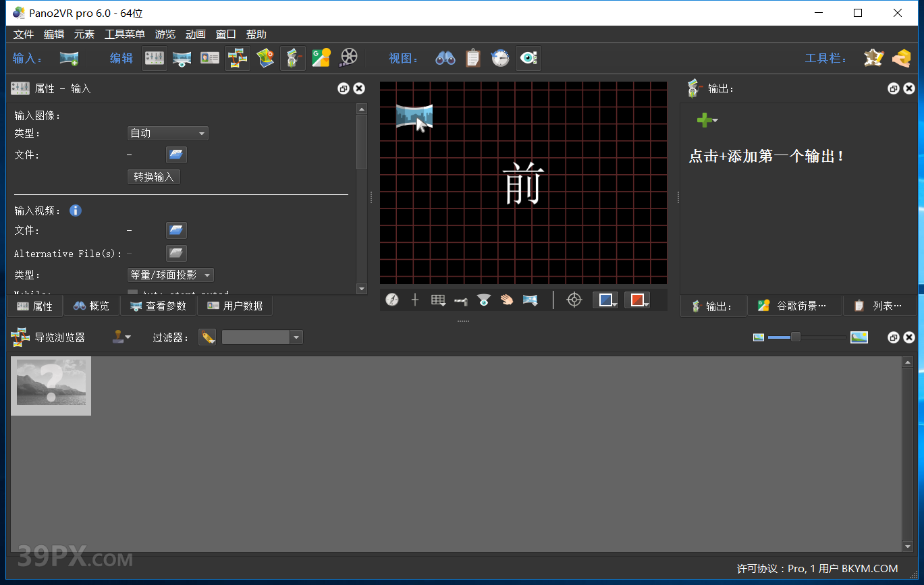Image resolution: width=924 pixels, height=585 pixels.
Task: Toggle the viewer eye icon in 视图 toolbar
Action: click(x=528, y=59)
